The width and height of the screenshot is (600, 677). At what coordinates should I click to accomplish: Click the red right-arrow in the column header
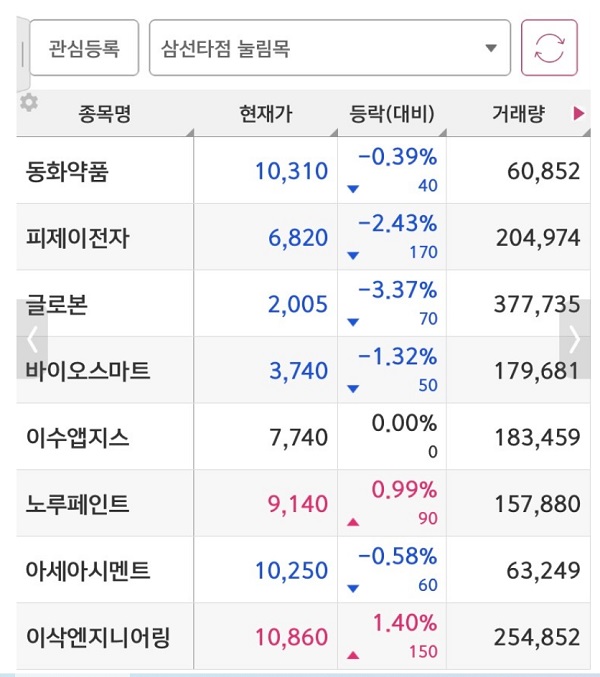tap(578, 114)
